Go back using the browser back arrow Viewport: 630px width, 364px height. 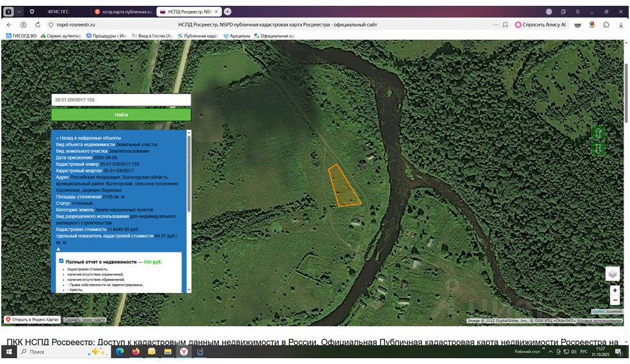(x=9, y=25)
